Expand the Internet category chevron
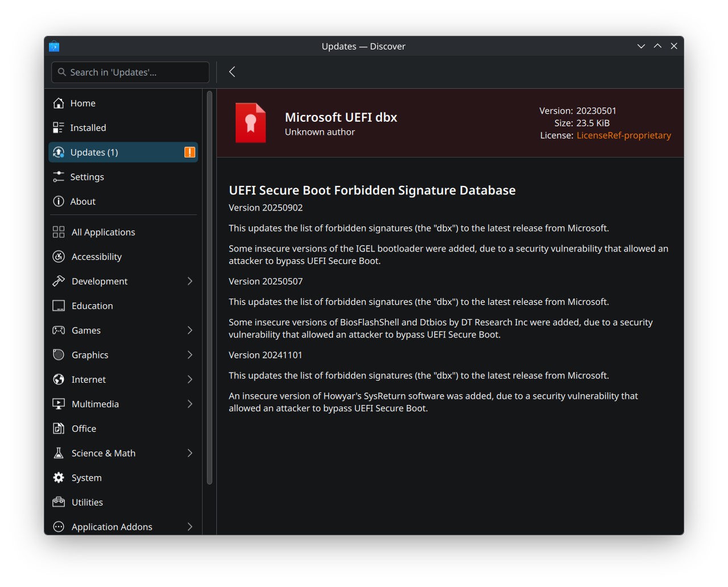728x587 pixels. click(190, 379)
